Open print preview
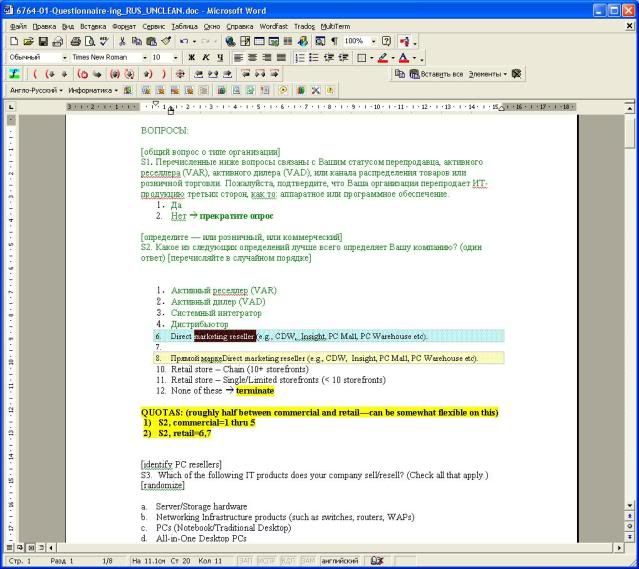The width and height of the screenshot is (639, 569). 90,41
